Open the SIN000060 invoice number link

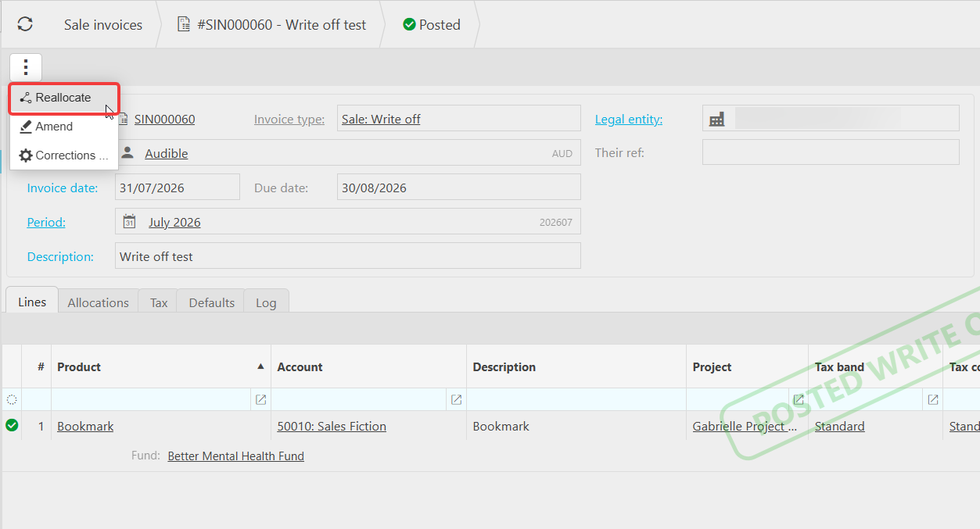tap(164, 120)
